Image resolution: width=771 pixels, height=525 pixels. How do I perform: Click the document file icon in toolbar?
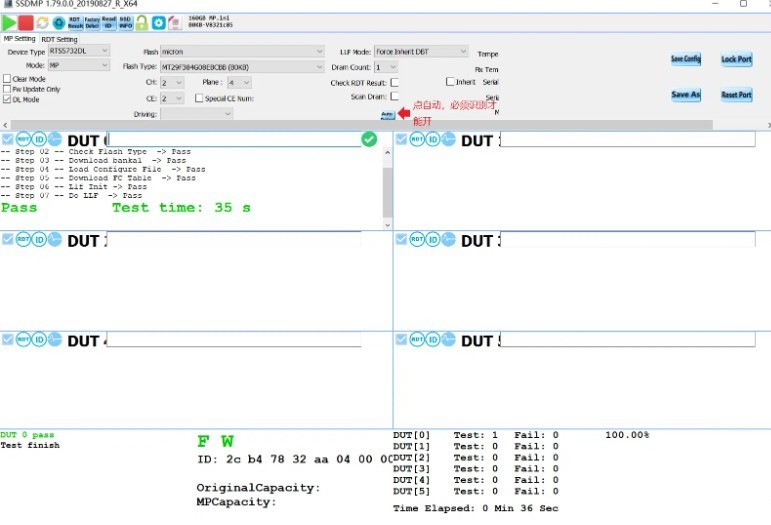click(x=175, y=23)
